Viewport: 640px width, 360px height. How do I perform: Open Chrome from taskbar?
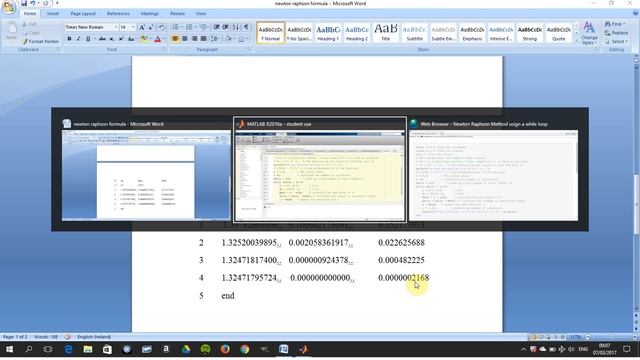click(x=244, y=349)
